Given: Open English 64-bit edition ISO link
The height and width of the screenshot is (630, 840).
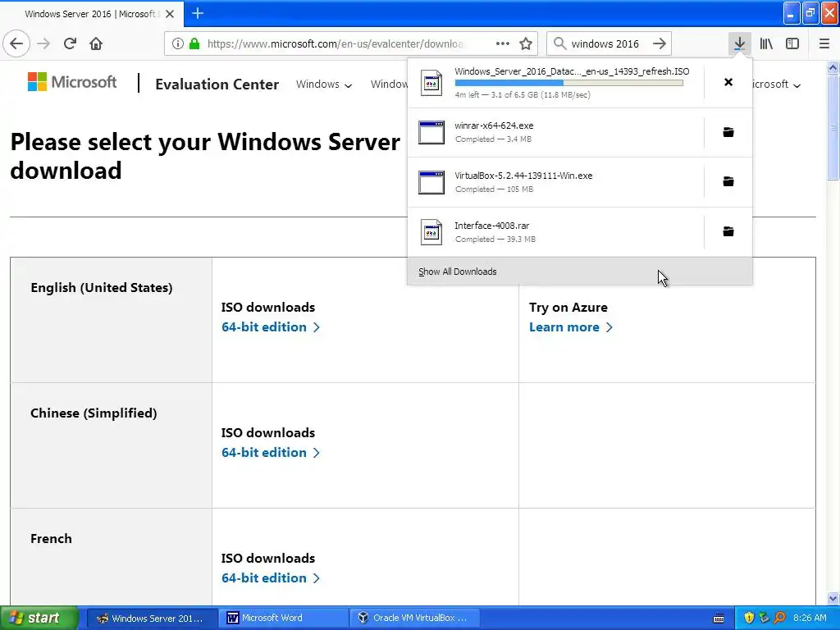Looking at the screenshot, I should click(x=270, y=326).
